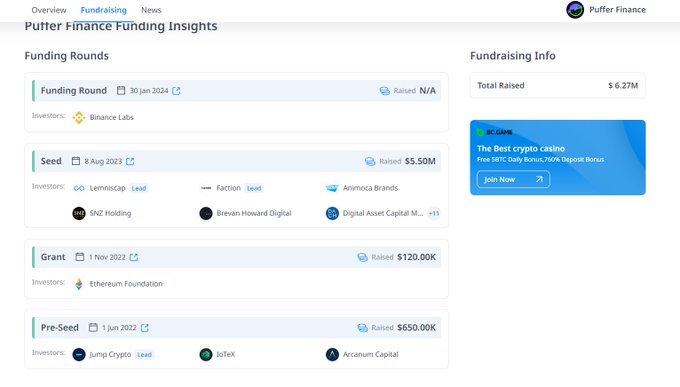Click the BC.GAME crypto casino banner
Screen dimensions: 680x387
pyautogui.click(x=558, y=157)
